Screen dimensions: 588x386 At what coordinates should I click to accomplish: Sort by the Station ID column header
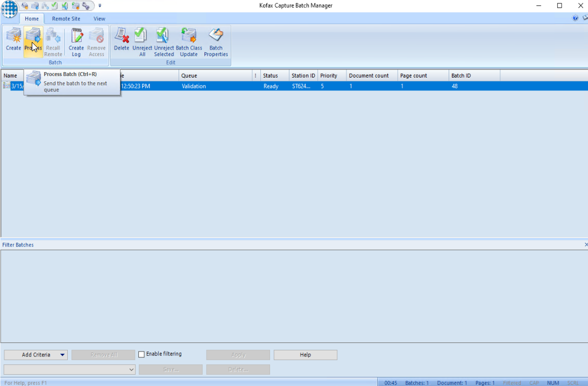point(303,75)
